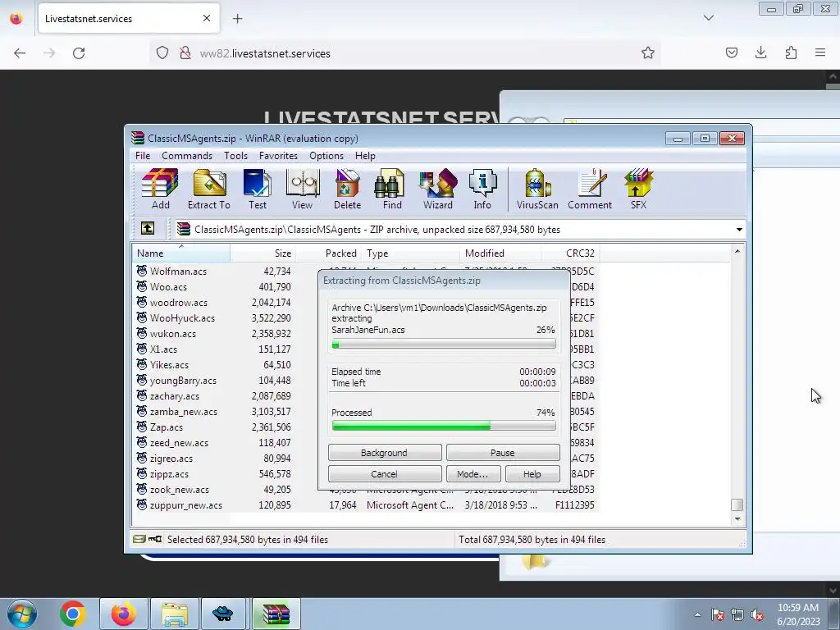Click the WinRAR taskbar icon

(x=276, y=614)
